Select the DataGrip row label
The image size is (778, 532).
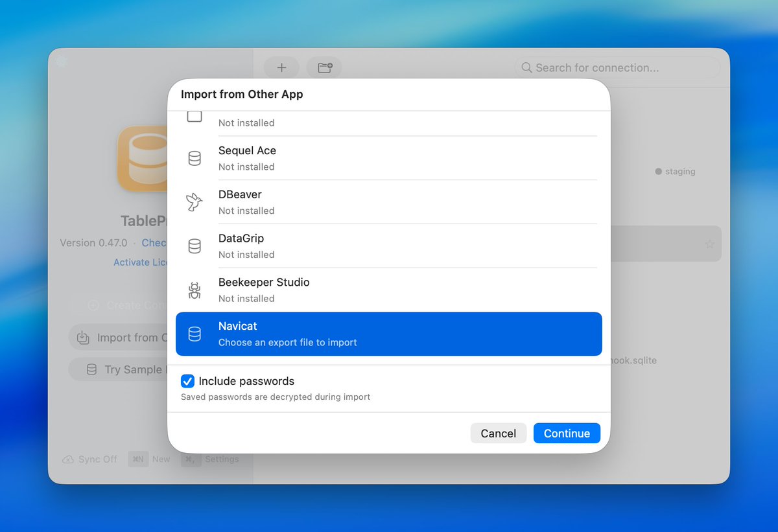point(241,238)
